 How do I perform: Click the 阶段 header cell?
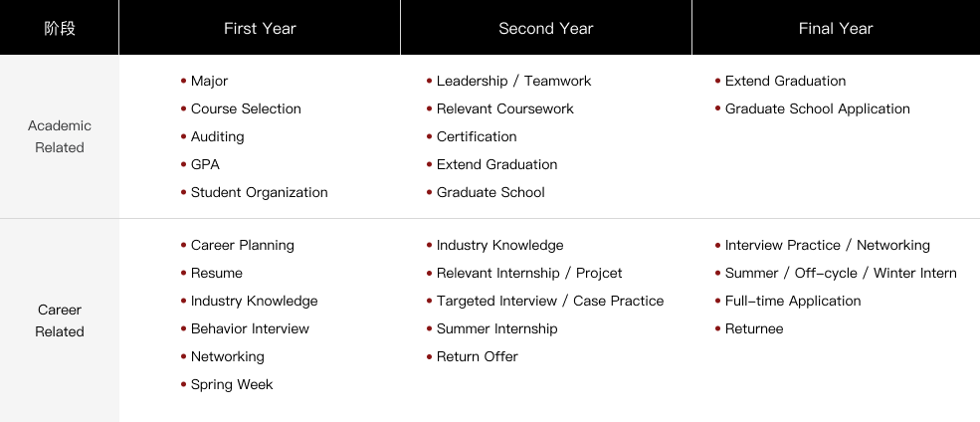60,28
